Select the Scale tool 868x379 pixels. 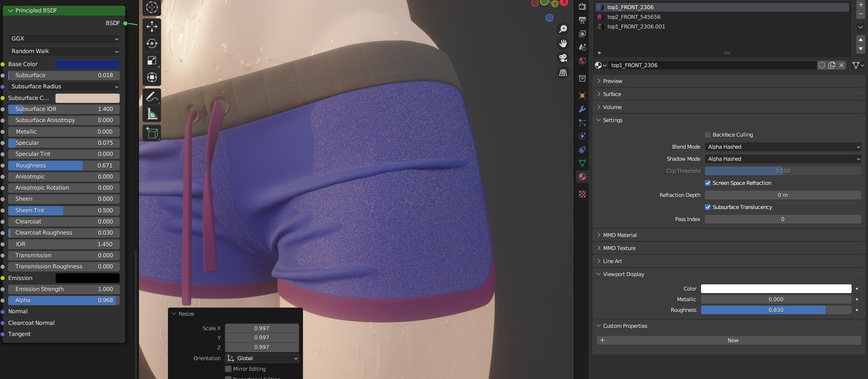click(152, 60)
